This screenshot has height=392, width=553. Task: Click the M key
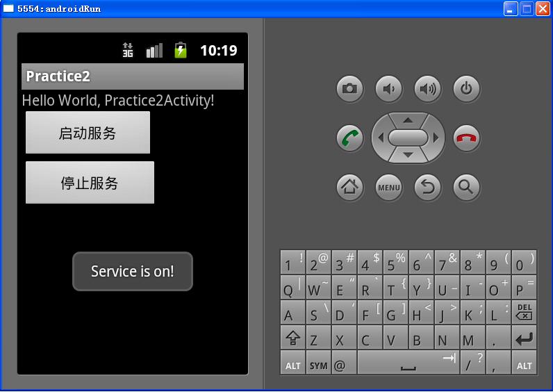click(472, 337)
